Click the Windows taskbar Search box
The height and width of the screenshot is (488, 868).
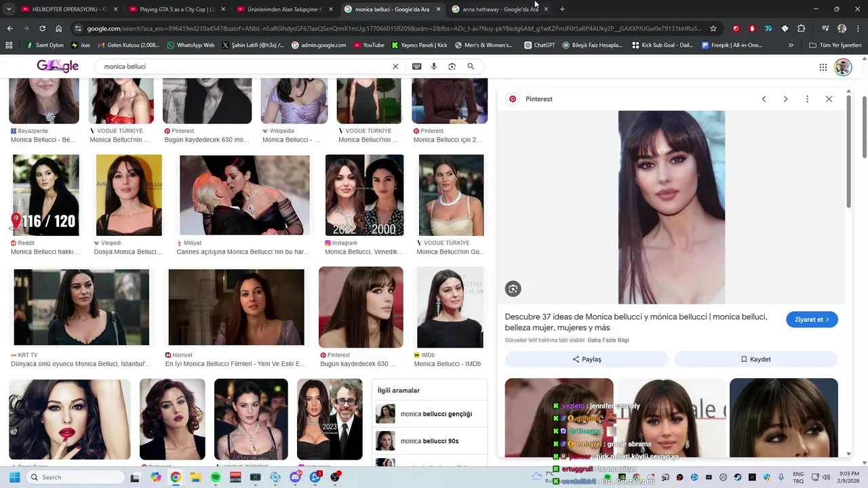point(75,477)
